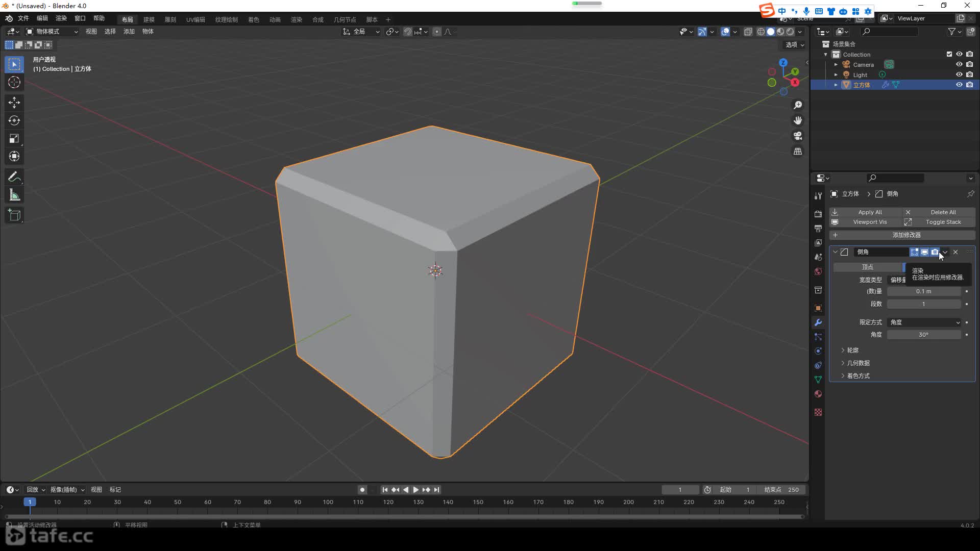Screen dimensions: 980x551
Task: Click the Viewport Vis button
Action: tap(866, 222)
